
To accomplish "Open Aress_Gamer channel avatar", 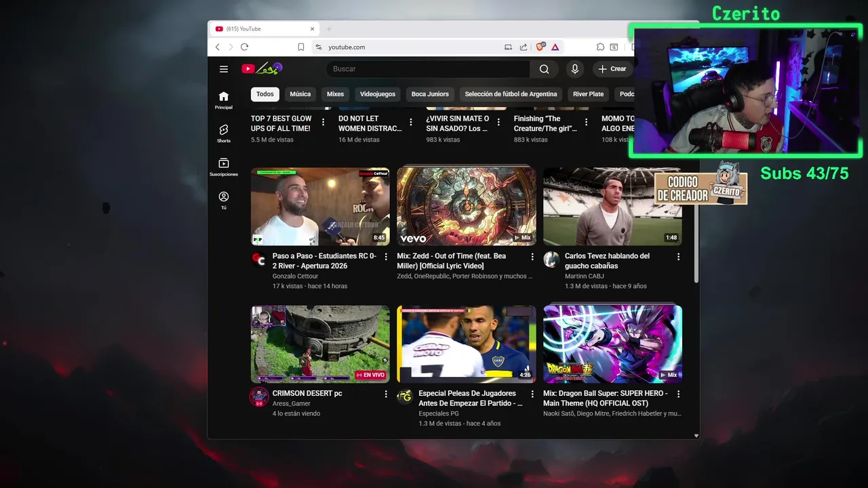I will click(258, 397).
